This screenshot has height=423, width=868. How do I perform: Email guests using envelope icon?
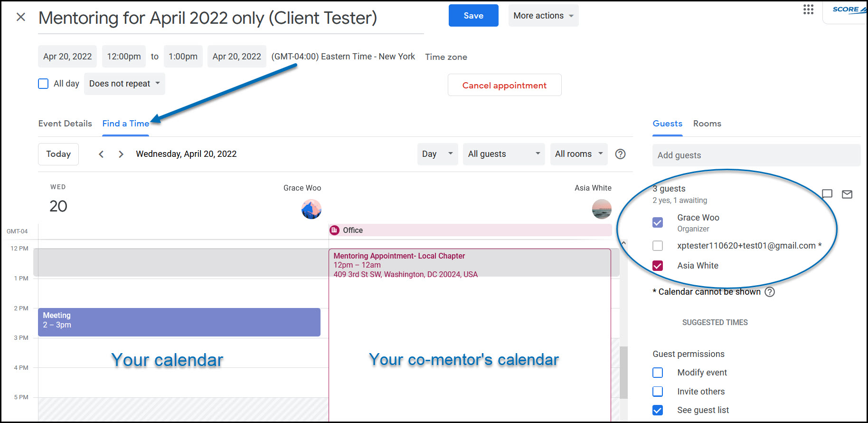847,194
